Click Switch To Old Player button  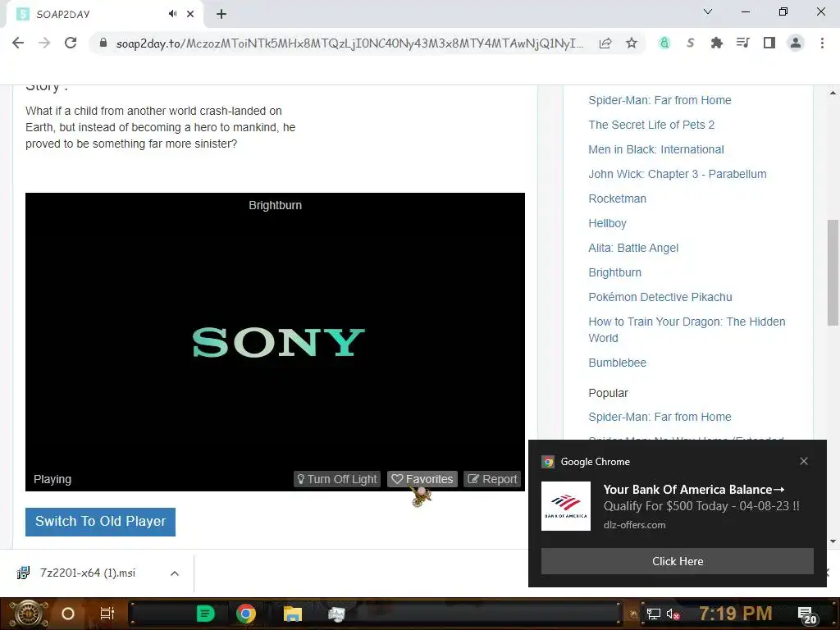(x=100, y=521)
